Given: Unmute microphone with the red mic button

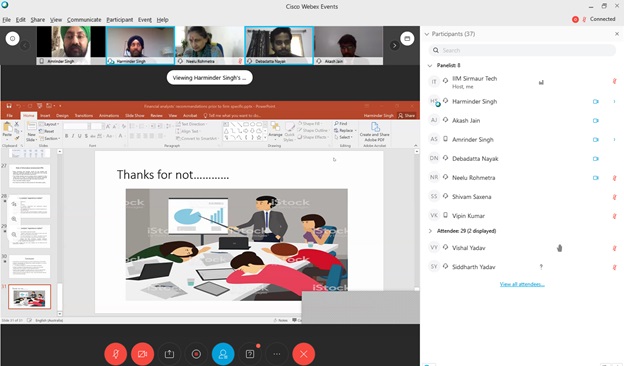Looking at the screenshot, I should pyautogui.click(x=115, y=354).
